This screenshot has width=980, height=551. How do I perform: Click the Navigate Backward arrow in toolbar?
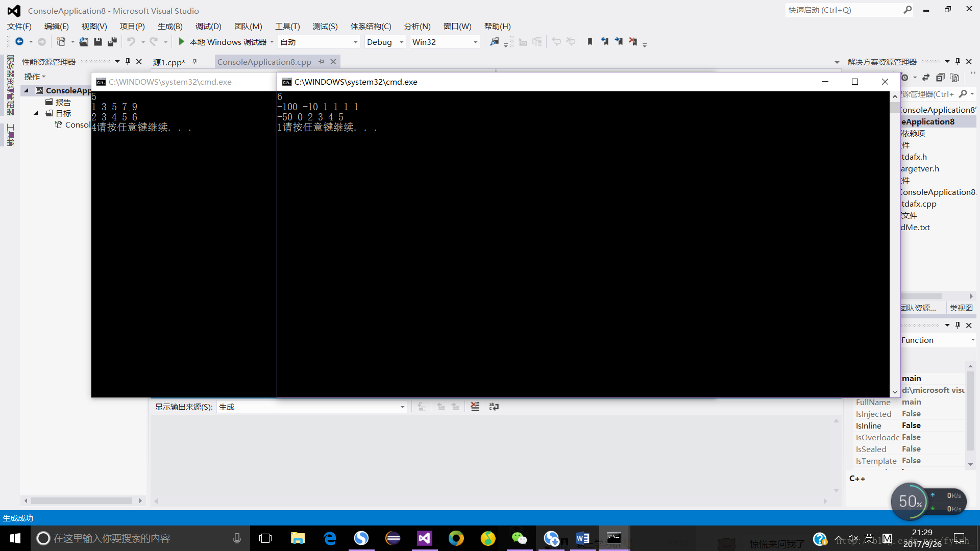19,42
